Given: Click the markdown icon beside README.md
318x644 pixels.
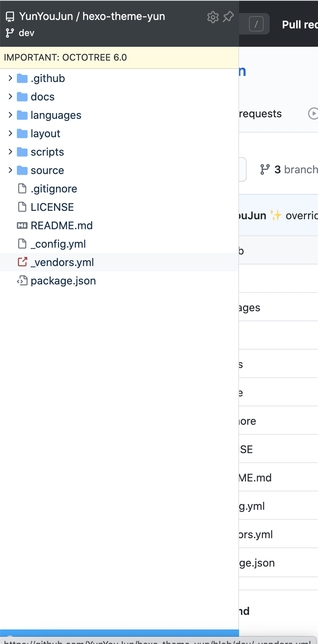Looking at the screenshot, I should 22,225.
